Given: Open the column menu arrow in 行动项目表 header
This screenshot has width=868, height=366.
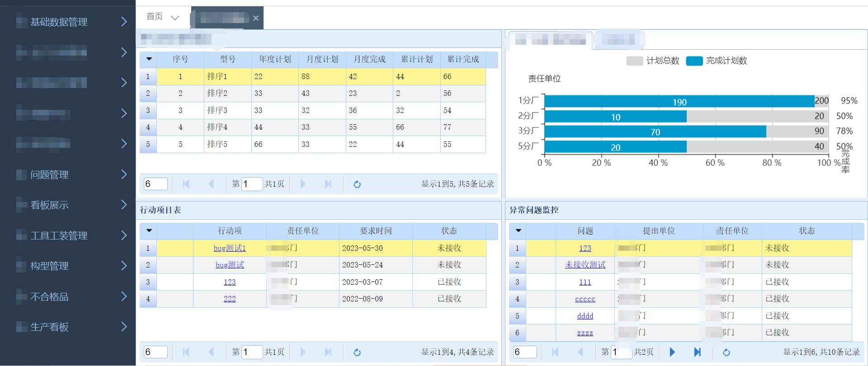Looking at the screenshot, I should (x=149, y=231).
